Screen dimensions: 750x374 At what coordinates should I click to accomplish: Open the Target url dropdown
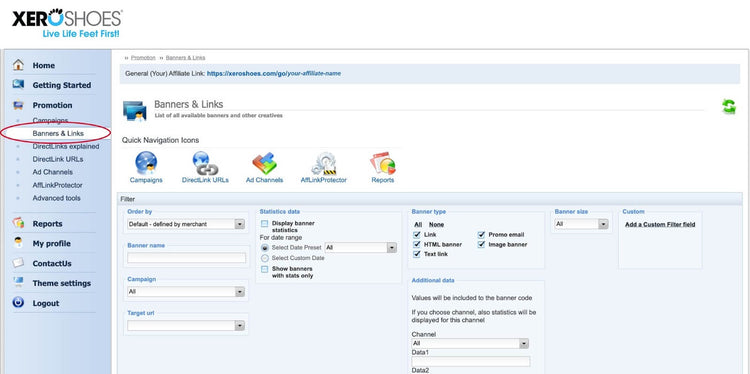[x=186, y=326]
